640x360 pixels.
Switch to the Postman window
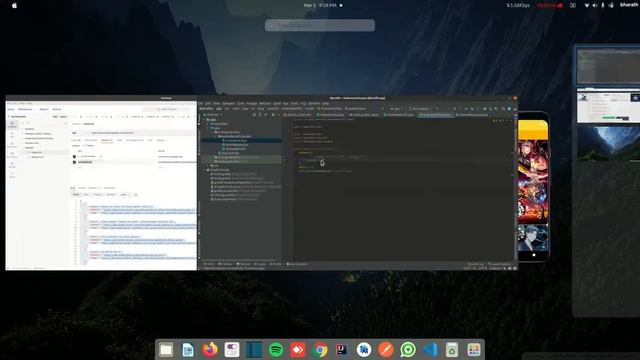click(101, 183)
